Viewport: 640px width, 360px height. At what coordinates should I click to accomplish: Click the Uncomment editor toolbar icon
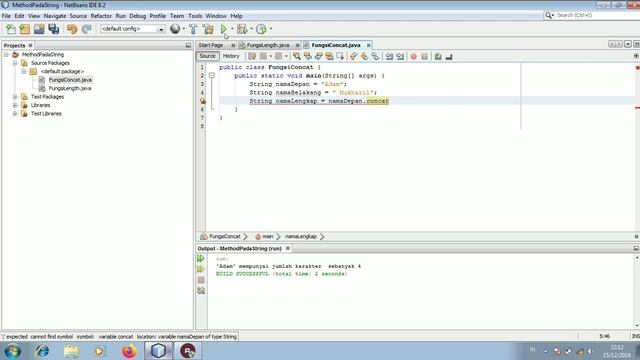tap(449, 56)
